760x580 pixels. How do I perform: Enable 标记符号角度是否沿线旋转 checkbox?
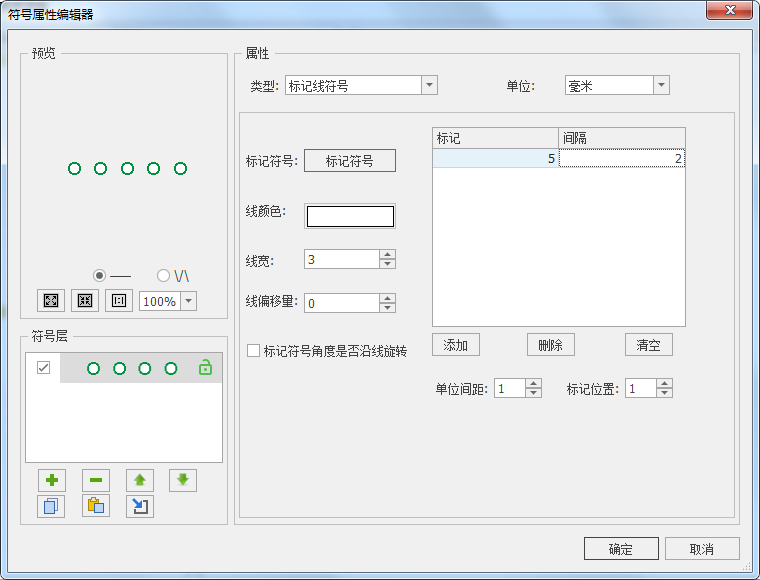point(254,351)
